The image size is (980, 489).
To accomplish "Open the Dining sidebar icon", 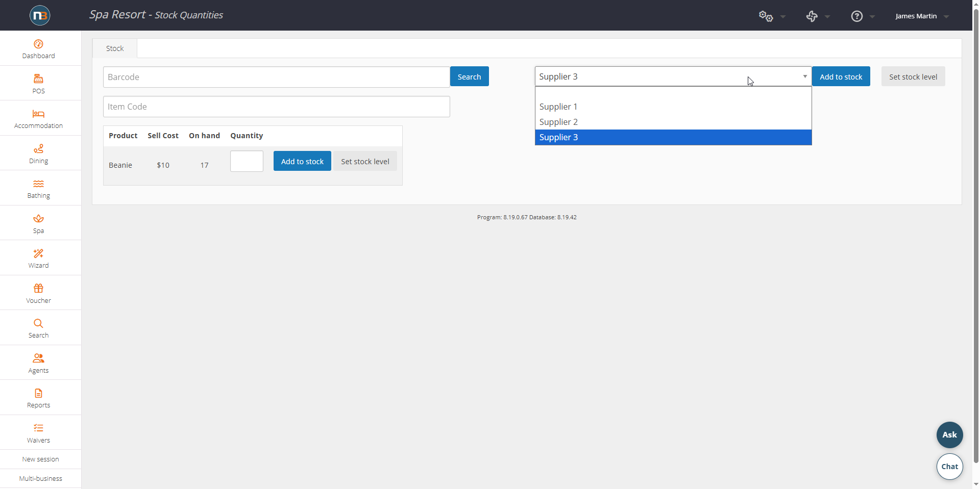I will [38, 148].
